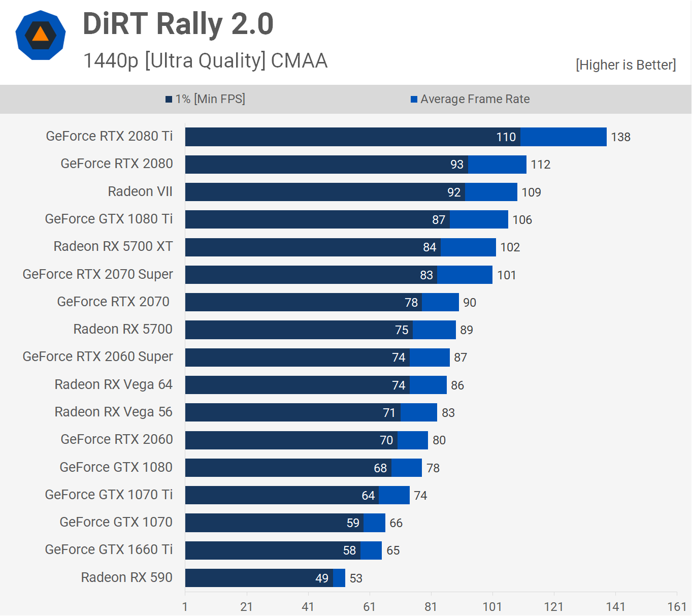Select the '1% [Min FPS]' legend label

click(210, 99)
